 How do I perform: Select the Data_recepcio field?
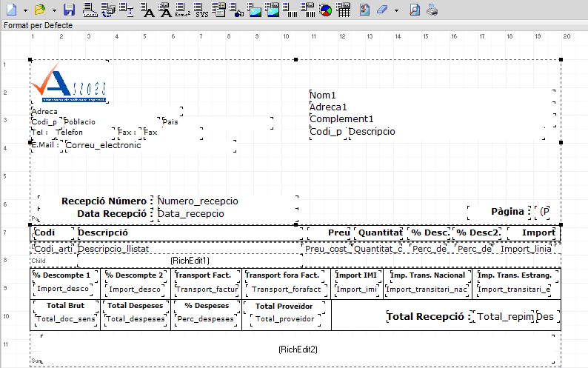[x=228, y=214]
